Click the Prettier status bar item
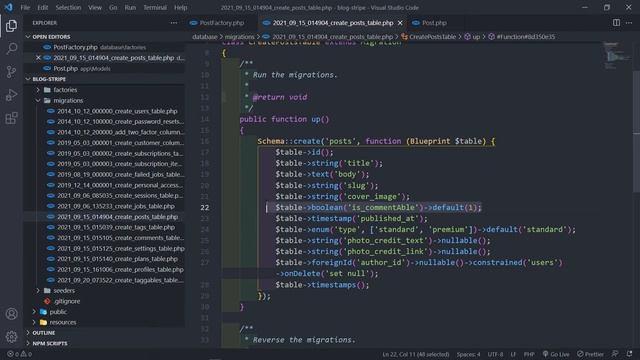 590,354
